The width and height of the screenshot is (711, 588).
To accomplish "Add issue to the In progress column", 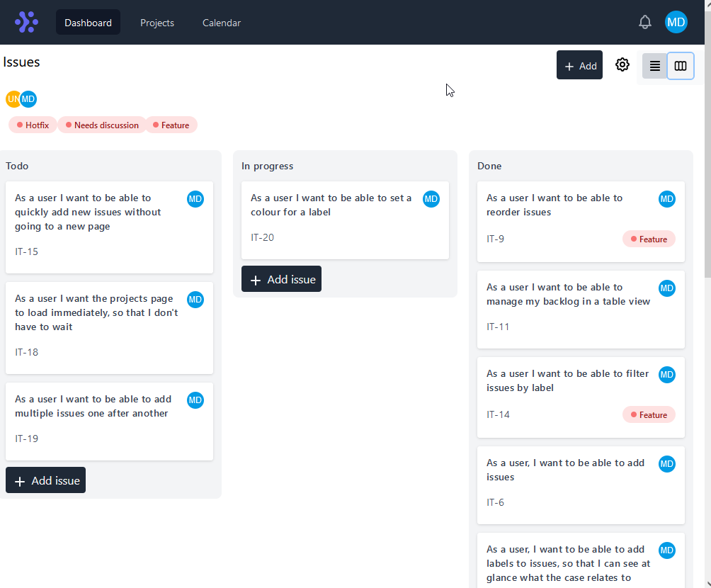I will [281, 279].
